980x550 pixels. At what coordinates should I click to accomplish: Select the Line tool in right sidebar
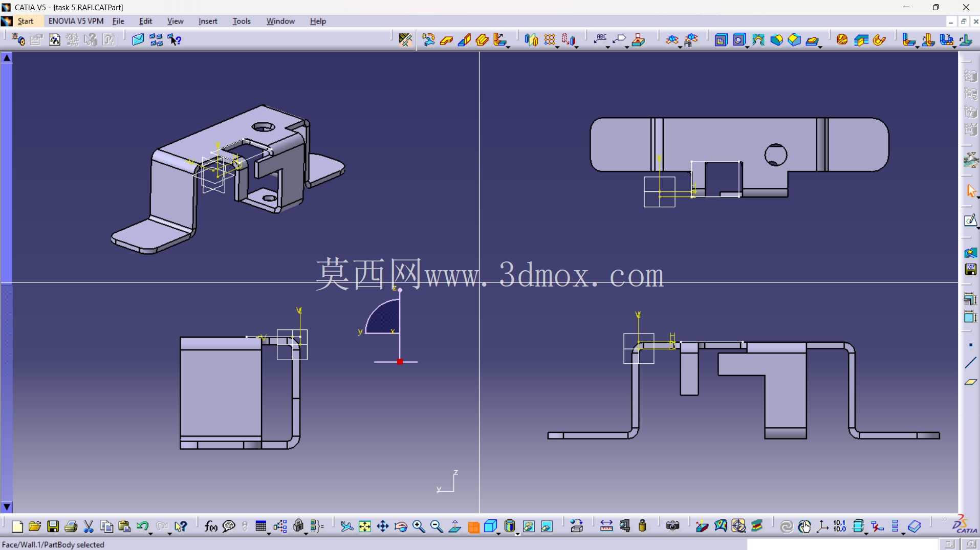click(x=970, y=363)
